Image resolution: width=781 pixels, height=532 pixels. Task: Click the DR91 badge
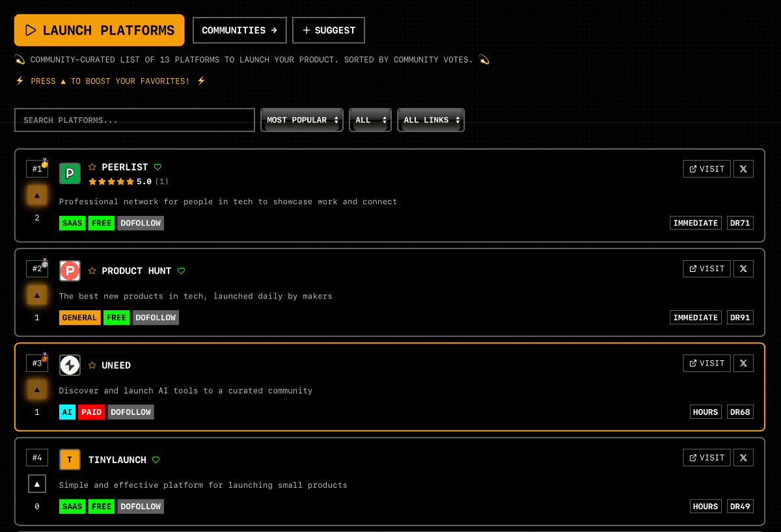pyautogui.click(x=740, y=317)
